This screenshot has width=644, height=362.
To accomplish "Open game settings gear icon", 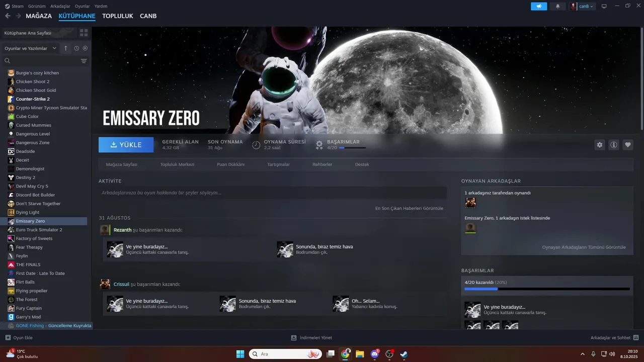I will click(x=599, y=145).
